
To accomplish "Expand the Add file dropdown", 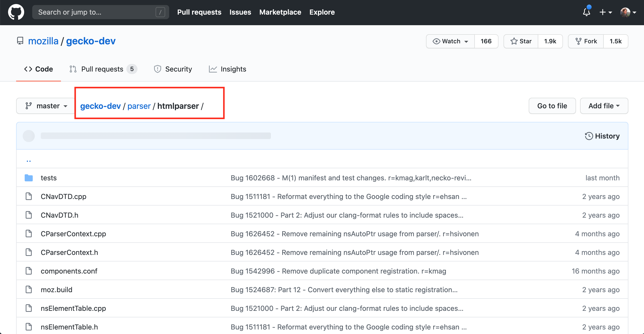I will (604, 106).
